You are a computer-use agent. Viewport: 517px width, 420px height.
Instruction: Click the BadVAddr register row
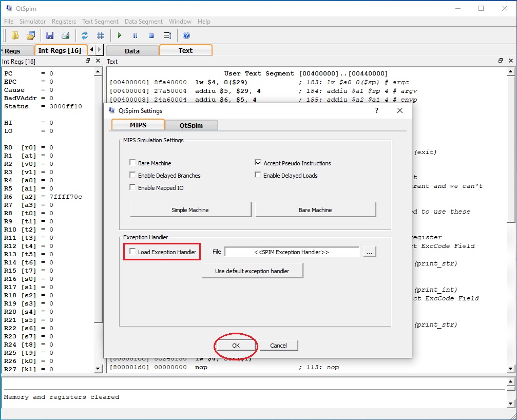[28, 98]
